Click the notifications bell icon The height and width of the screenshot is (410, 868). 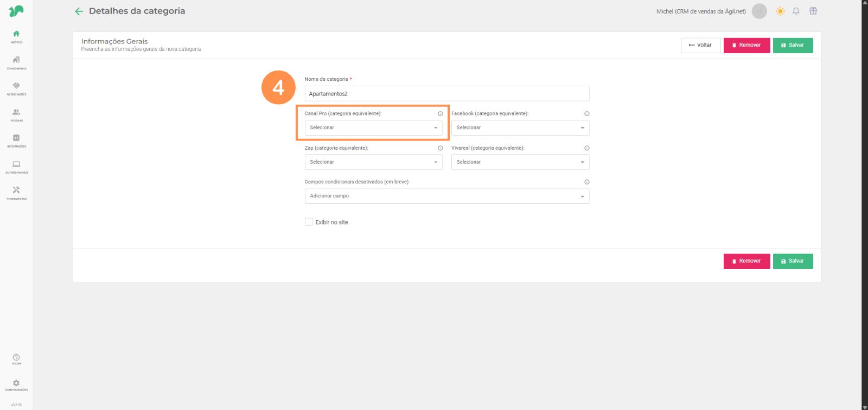[796, 11]
